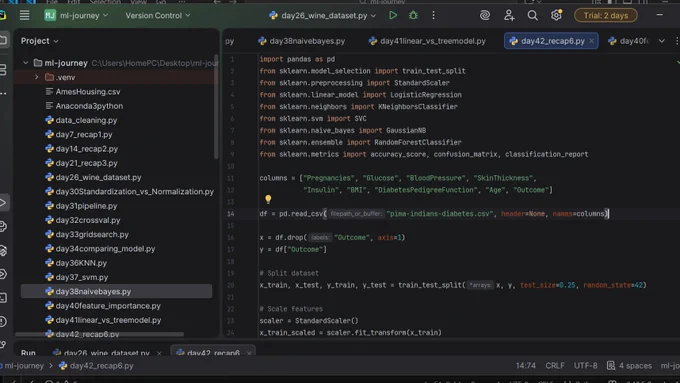680x383 pixels.
Task: Switch to day38naivebayes.py editor tab
Action: tap(301, 41)
